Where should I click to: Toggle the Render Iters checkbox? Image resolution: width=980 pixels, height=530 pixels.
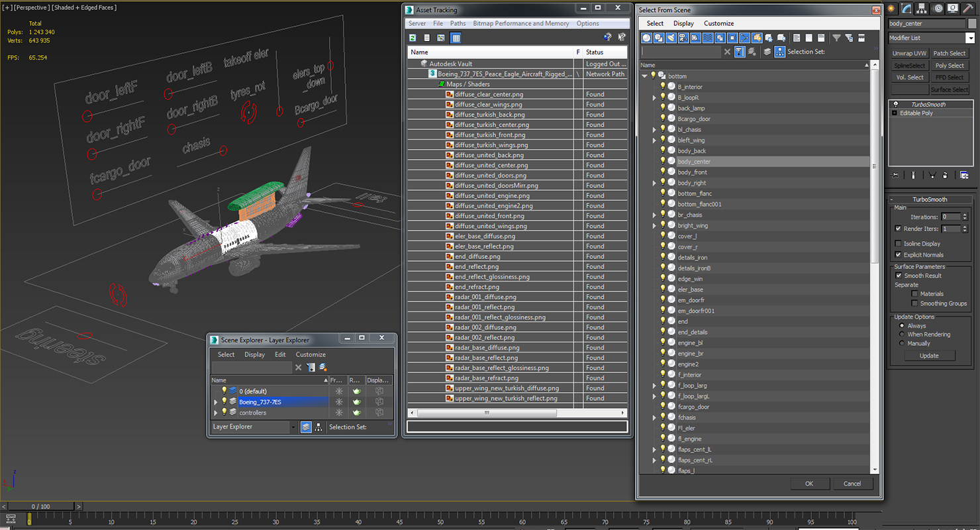click(x=899, y=229)
